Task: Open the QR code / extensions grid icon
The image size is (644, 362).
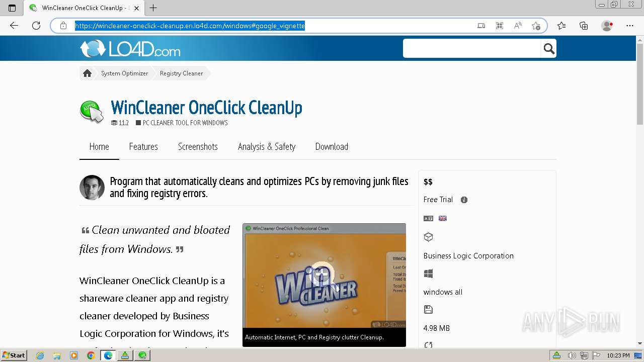Action: (500, 26)
